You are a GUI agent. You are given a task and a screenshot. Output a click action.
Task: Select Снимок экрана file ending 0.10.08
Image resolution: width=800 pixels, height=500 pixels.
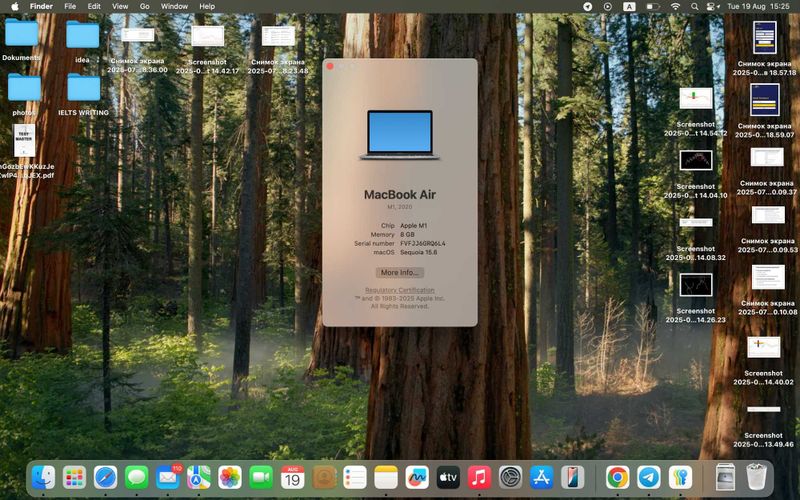click(768, 290)
